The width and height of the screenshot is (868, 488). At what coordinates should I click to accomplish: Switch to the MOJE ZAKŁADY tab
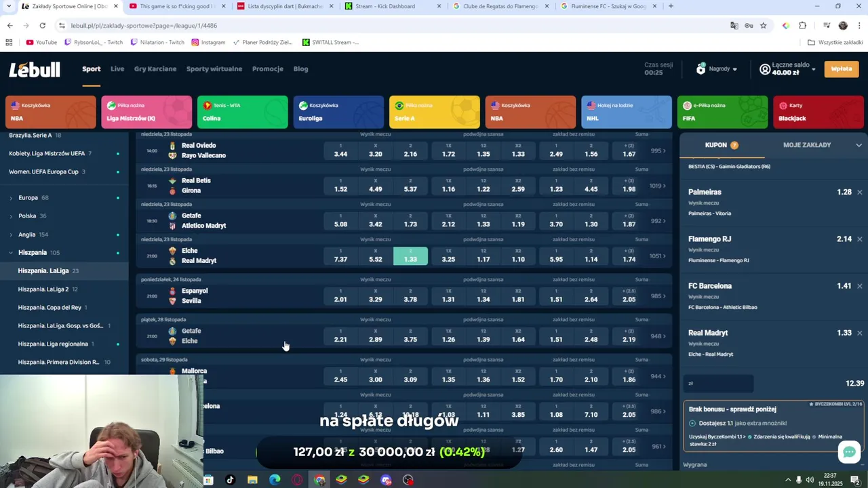tap(807, 145)
